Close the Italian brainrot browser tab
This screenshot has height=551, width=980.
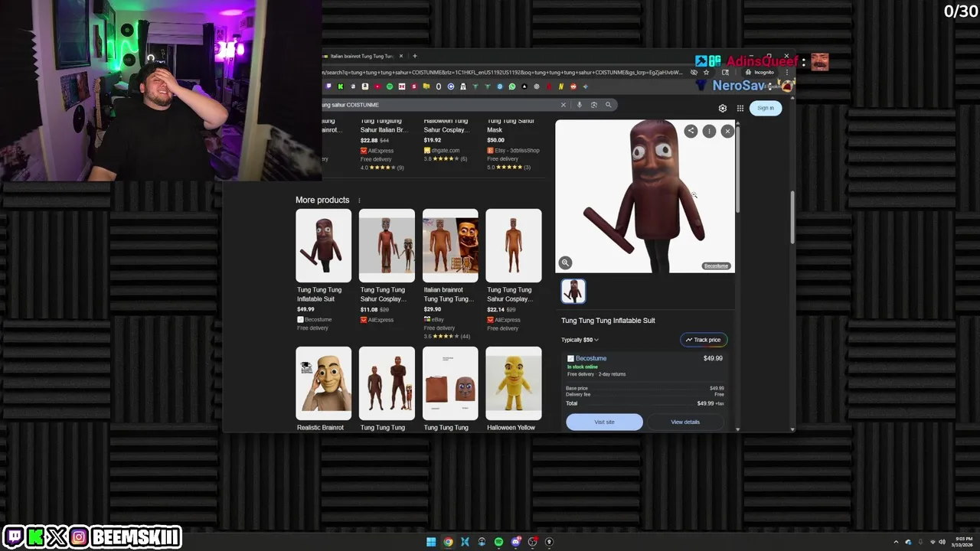click(x=400, y=56)
